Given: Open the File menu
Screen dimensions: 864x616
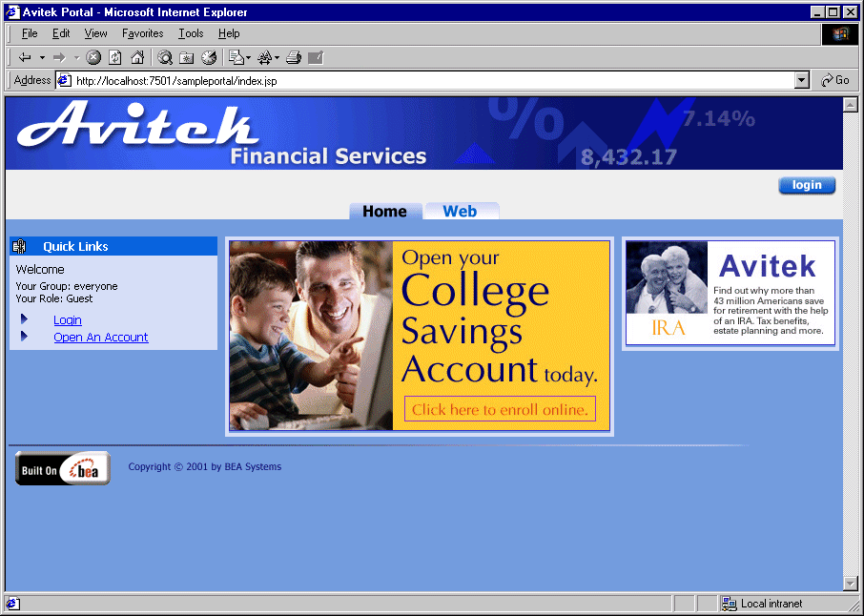Looking at the screenshot, I should (x=30, y=33).
